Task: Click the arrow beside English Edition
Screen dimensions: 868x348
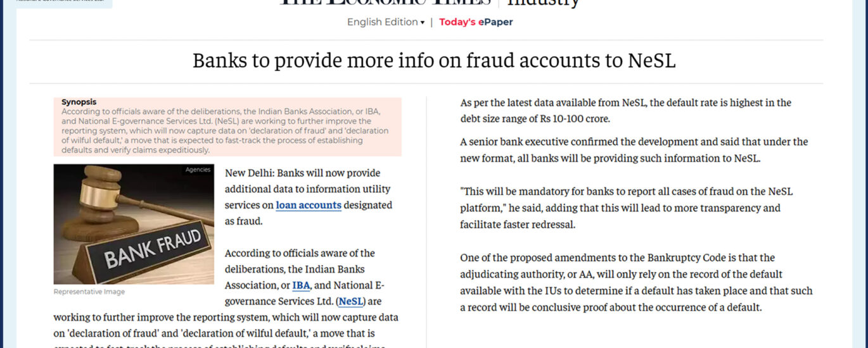Action: tap(423, 23)
